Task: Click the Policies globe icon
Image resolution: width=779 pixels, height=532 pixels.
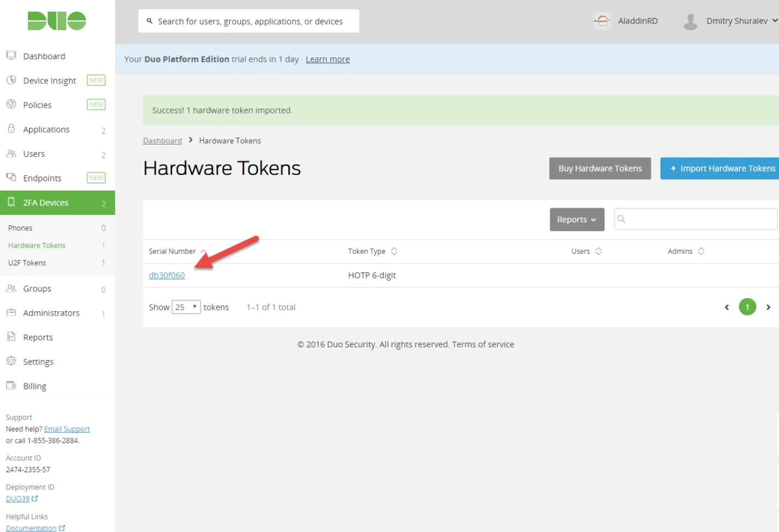Action: [11, 104]
